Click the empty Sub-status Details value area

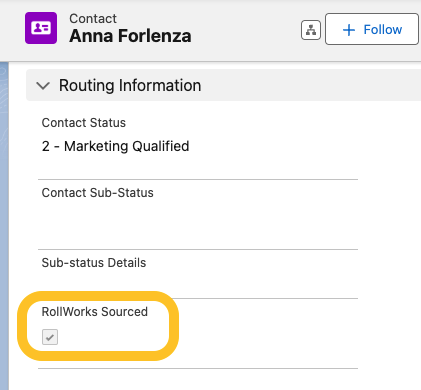[198, 283]
